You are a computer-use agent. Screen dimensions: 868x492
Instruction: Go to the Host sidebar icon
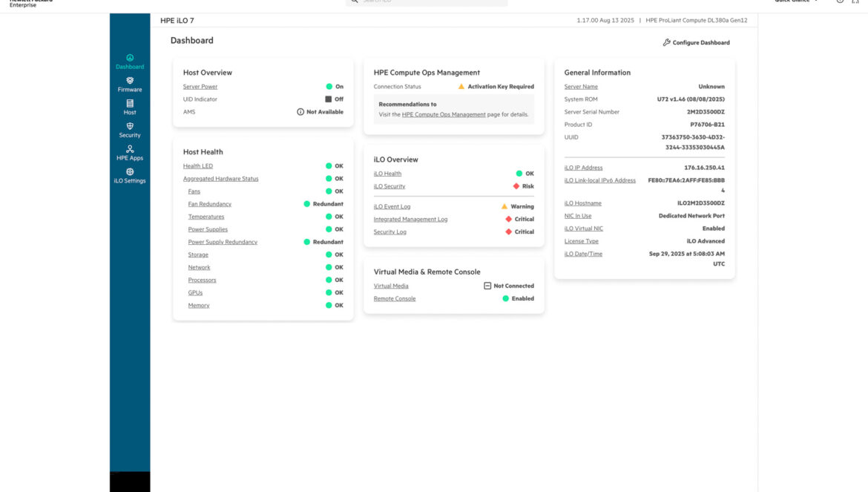tap(130, 103)
